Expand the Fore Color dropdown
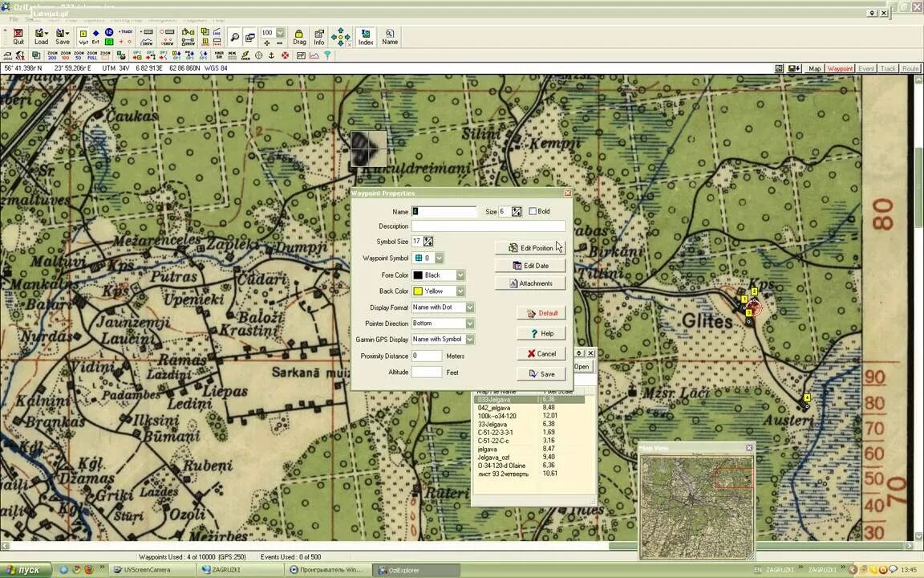Image resolution: width=924 pixels, height=578 pixels. click(461, 275)
